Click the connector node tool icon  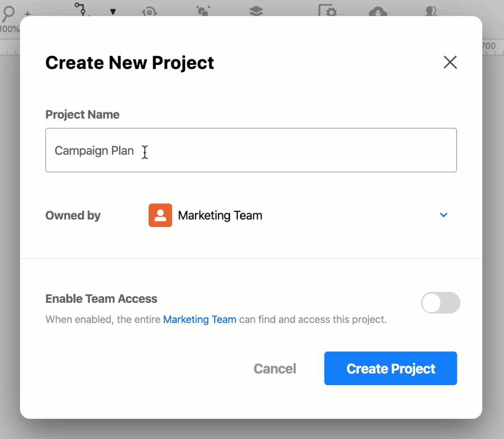(x=81, y=9)
